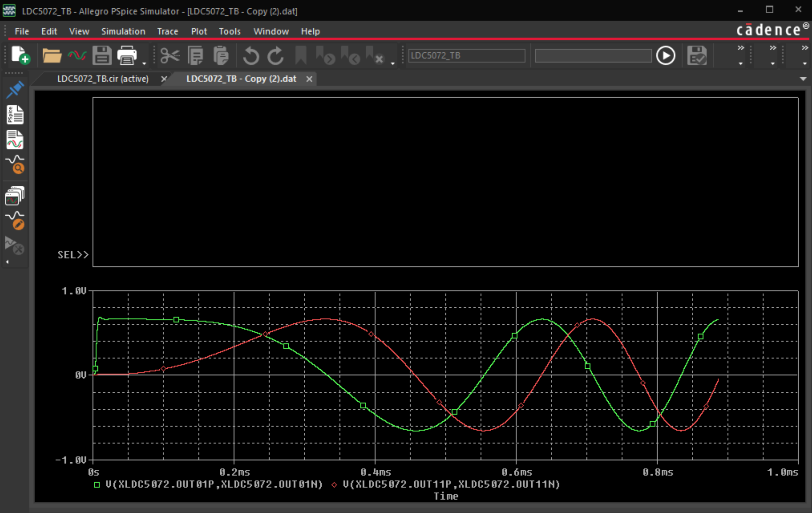Click the scissors Cut icon
Image resolution: width=812 pixels, height=513 pixels.
click(x=170, y=55)
